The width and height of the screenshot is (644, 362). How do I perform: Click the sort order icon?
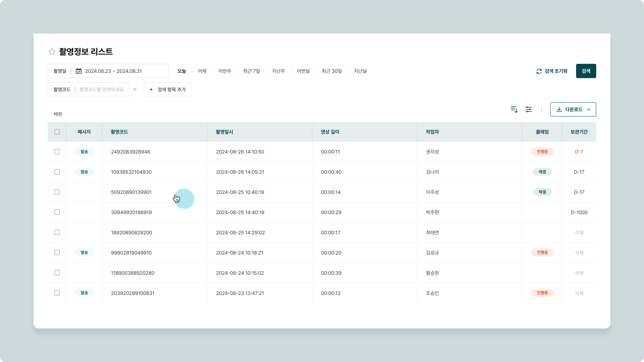[x=514, y=109]
